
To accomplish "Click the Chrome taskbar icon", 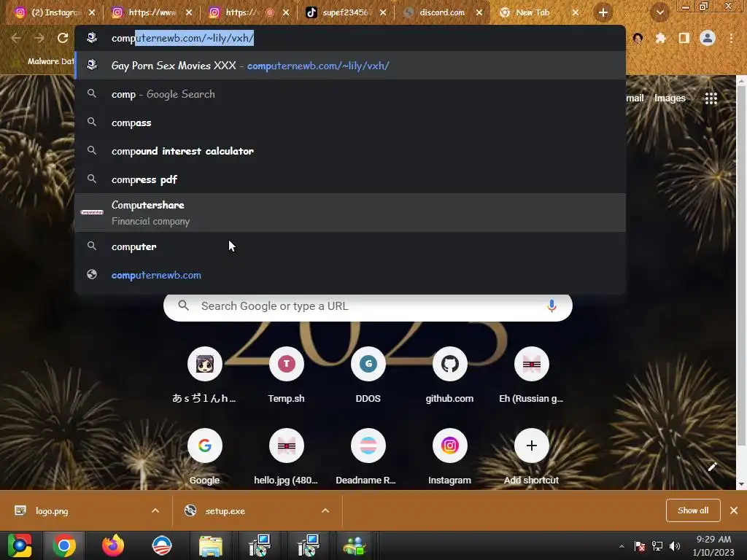I will click(64, 545).
